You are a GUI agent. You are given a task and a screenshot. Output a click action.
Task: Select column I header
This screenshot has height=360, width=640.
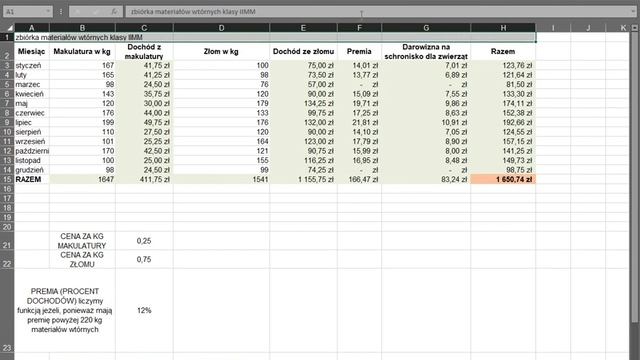pos(553,28)
